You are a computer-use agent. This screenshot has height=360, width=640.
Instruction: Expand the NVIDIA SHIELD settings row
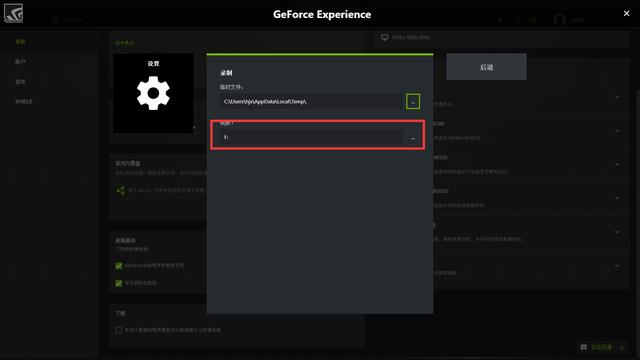(x=617, y=131)
